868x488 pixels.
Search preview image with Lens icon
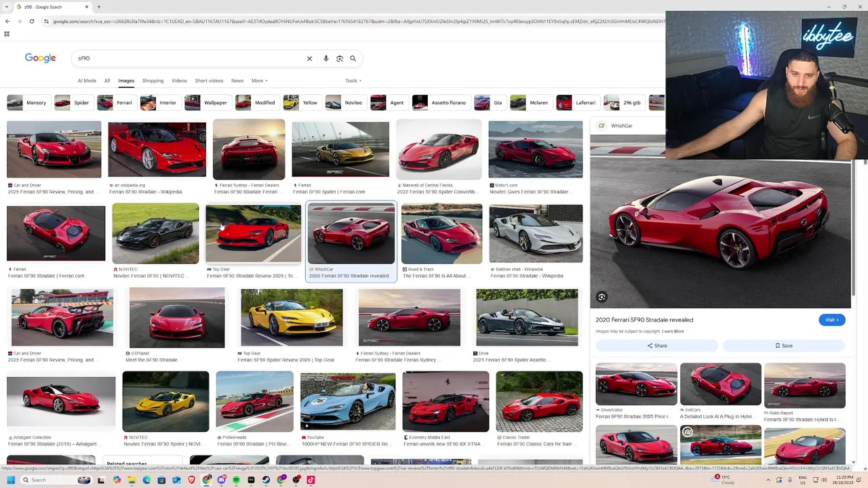click(x=601, y=297)
